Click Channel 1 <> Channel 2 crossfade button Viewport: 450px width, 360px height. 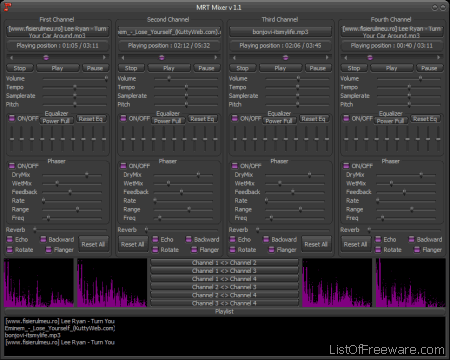pos(224,263)
